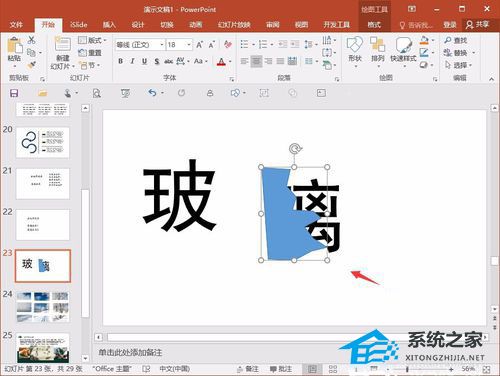
Task: Open the font color dropdown arrow
Action: [230, 62]
